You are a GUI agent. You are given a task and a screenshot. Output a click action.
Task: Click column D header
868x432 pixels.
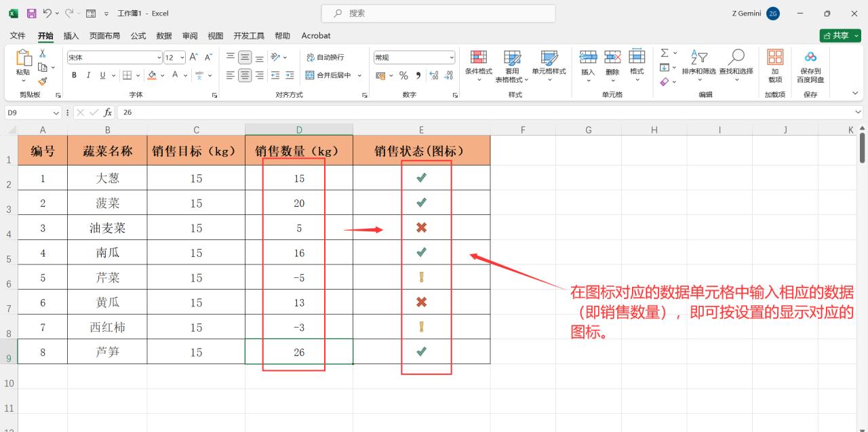[x=299, y=130]
